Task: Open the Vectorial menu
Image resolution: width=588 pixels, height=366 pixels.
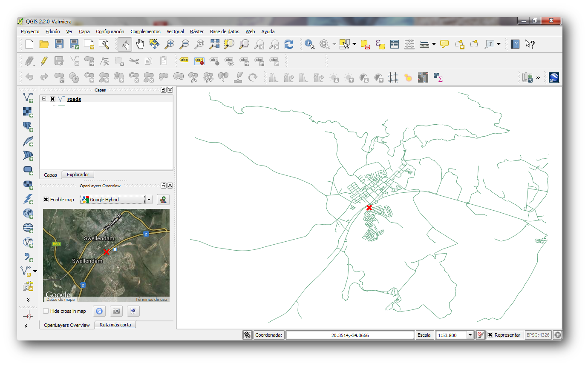Action: [175, 31]
